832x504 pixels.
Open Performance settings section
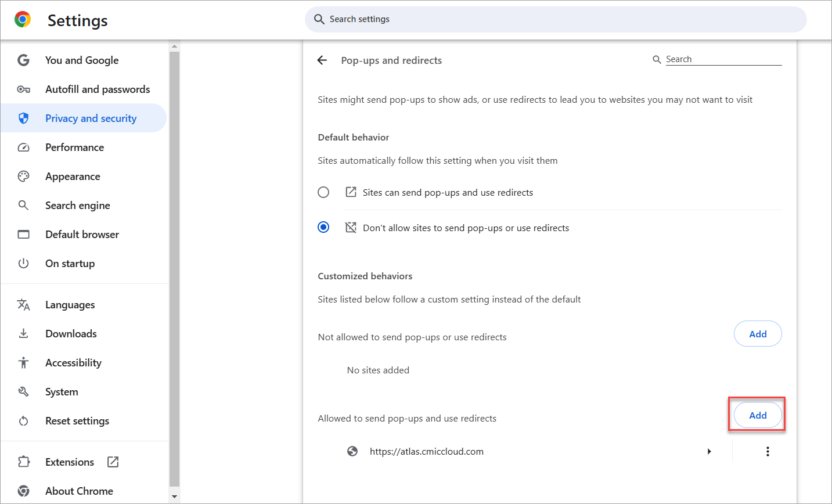click(84, 147)
